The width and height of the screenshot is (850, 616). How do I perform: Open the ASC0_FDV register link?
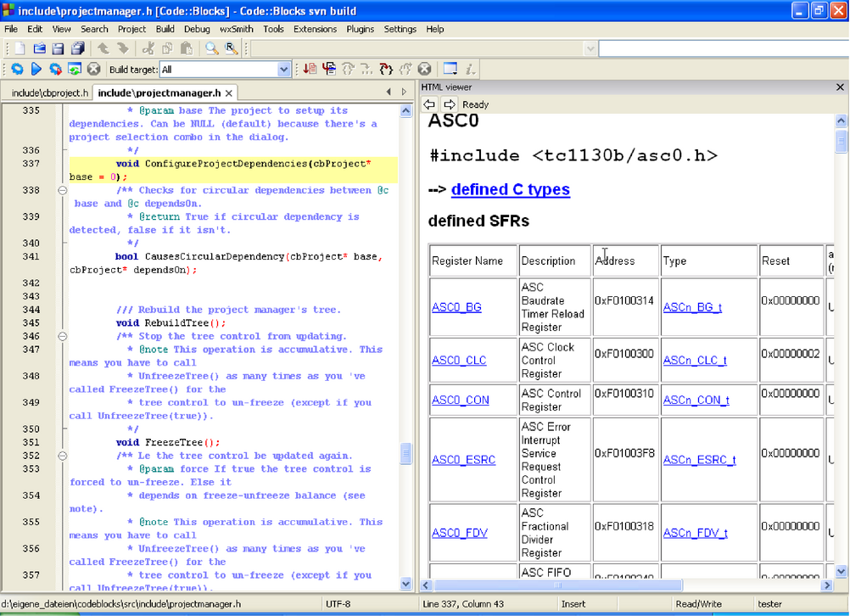click(x=459, y=533)
